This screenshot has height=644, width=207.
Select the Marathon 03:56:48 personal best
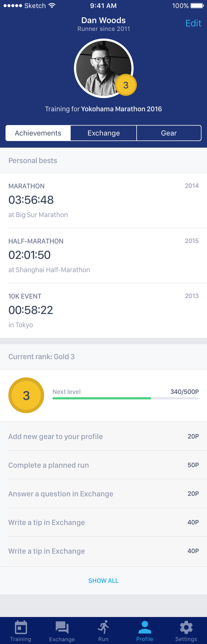pos(104,201)
